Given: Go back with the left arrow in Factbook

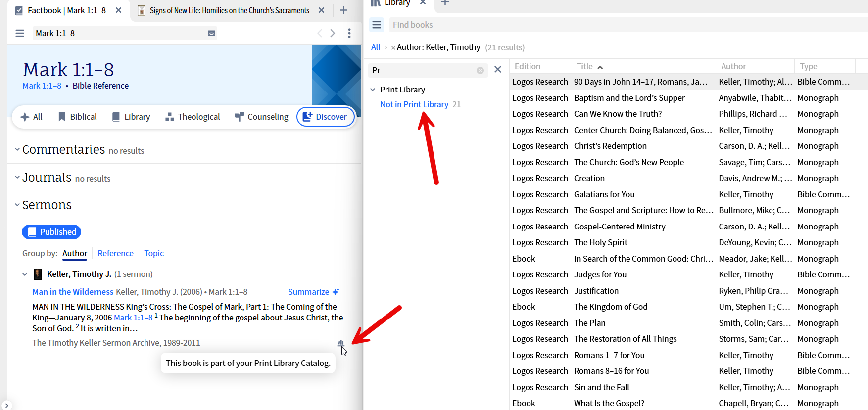Looking at the screenshot, I should click(x=320, y=33).
